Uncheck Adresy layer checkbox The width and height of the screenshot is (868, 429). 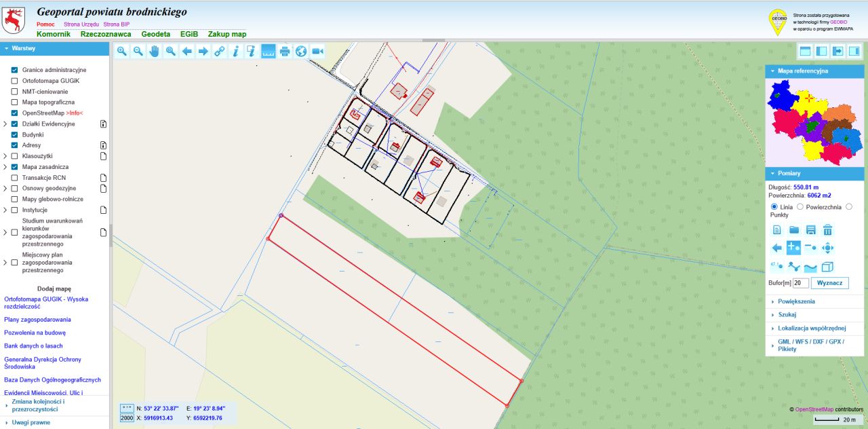point(14,145)
